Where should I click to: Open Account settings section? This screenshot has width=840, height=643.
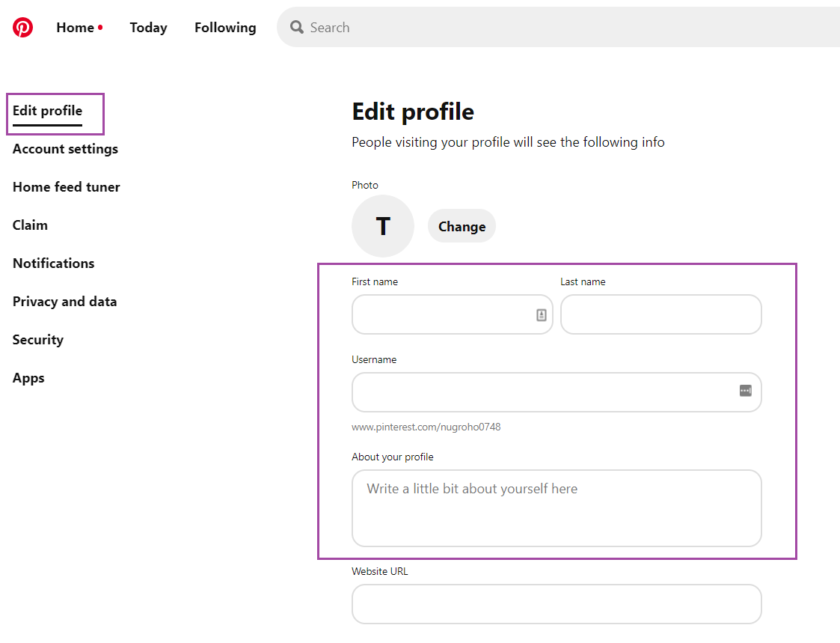click(65, 149)
